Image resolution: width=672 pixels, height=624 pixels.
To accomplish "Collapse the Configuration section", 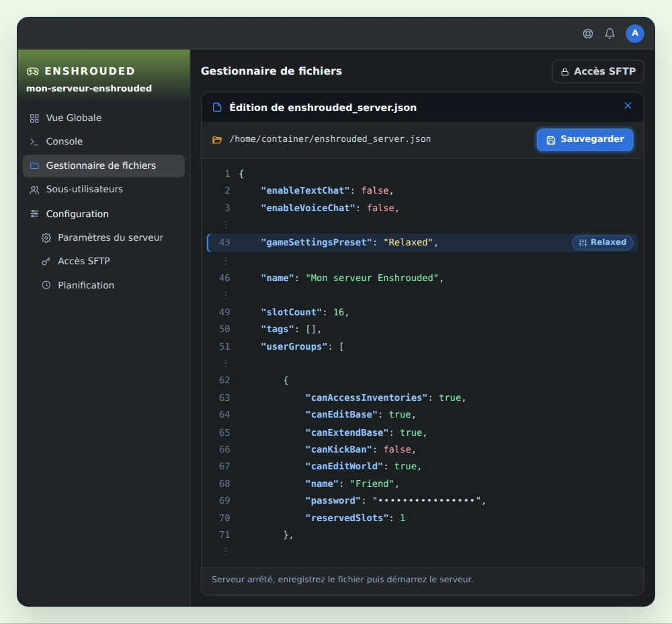I will coord(104,214).
